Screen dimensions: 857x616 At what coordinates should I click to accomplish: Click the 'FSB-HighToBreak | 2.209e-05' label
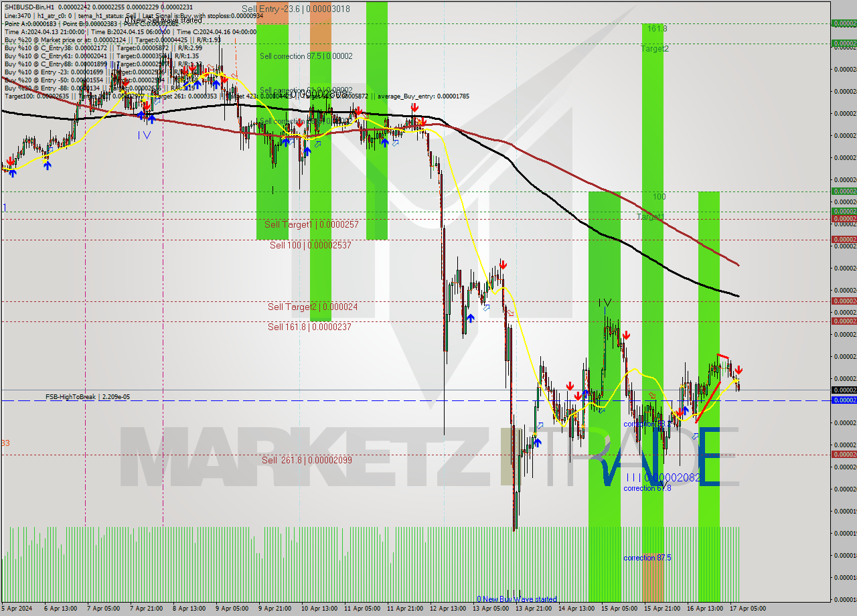[x=88, y=397]
